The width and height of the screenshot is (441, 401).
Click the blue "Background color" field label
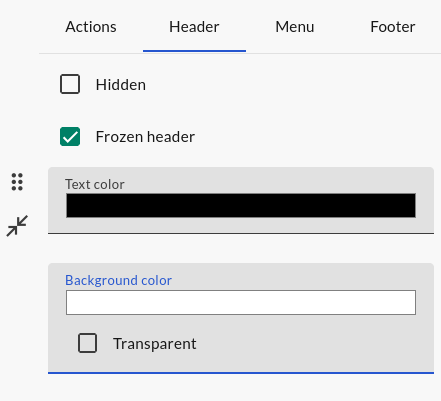pos(118,280)
